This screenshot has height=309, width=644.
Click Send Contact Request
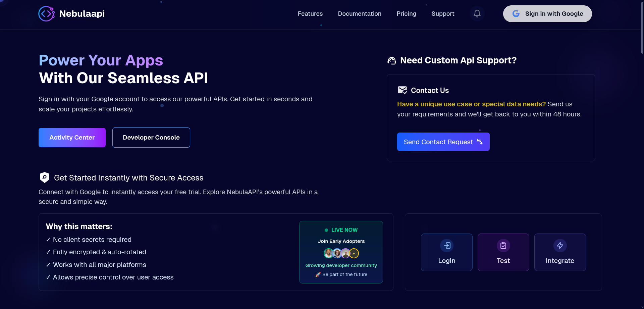(x=443, y=142)
